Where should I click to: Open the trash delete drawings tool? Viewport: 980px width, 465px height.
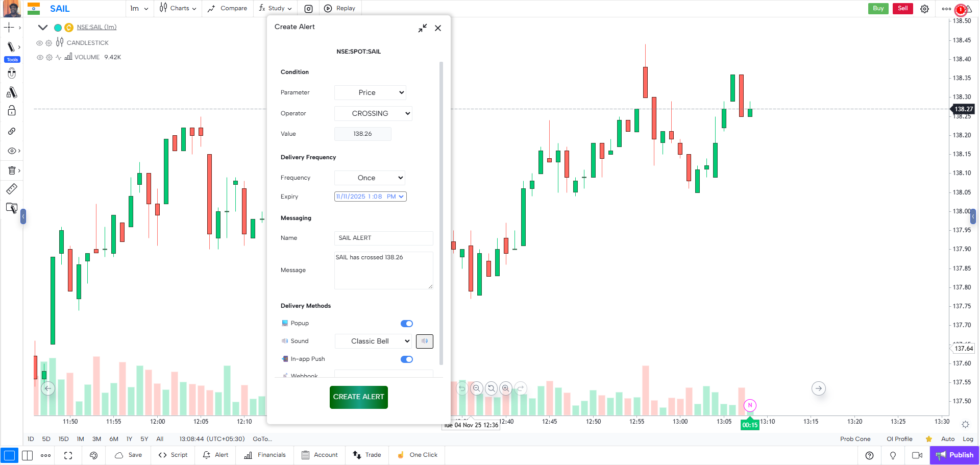(11, 170)
